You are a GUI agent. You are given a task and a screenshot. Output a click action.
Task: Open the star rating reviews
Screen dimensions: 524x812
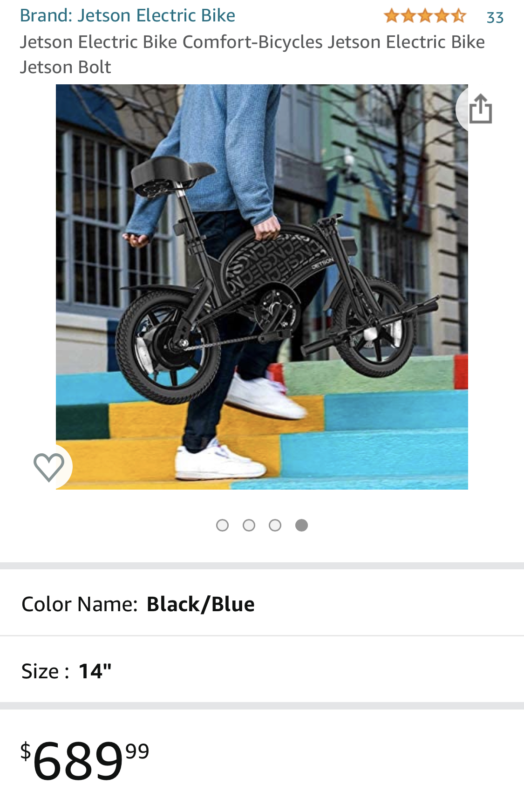coord(425,16)
